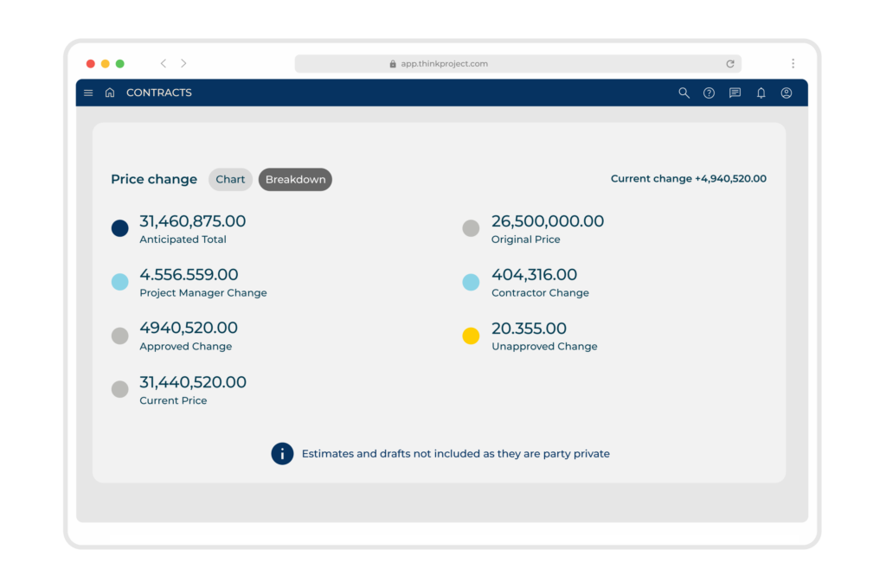The height and width of the screenshot is (588, 886).
Task: Open browser three-dot options menu
Action: click(x=793, y=63)
